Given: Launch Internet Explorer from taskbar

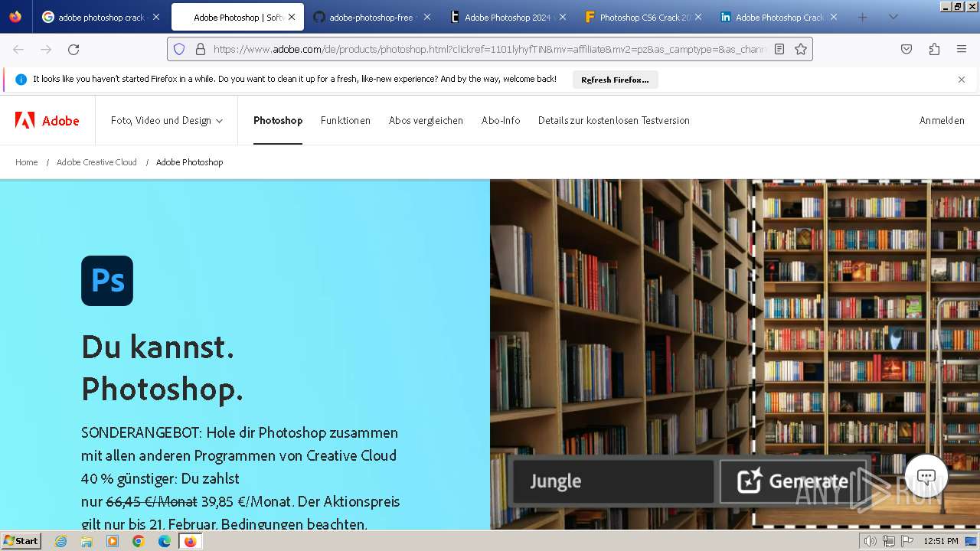Looking at the screenshot, I should (x=61, y=541).
